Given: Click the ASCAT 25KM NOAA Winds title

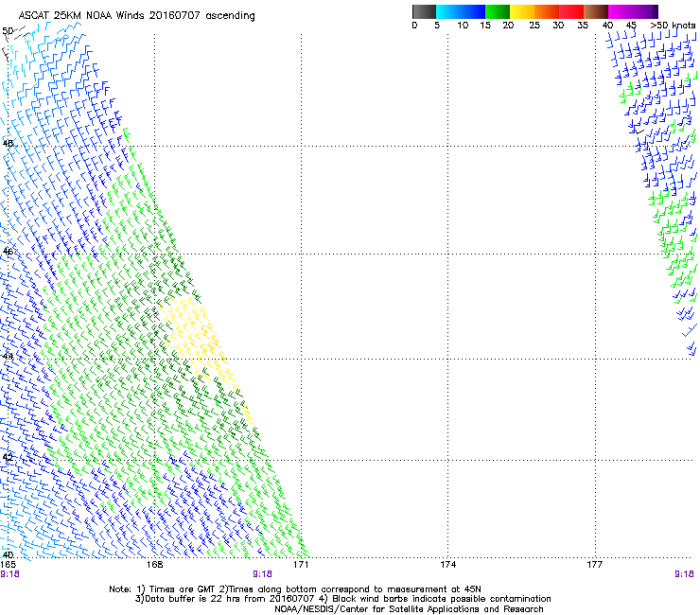Looking at the screenshot, I should [136, 15].
